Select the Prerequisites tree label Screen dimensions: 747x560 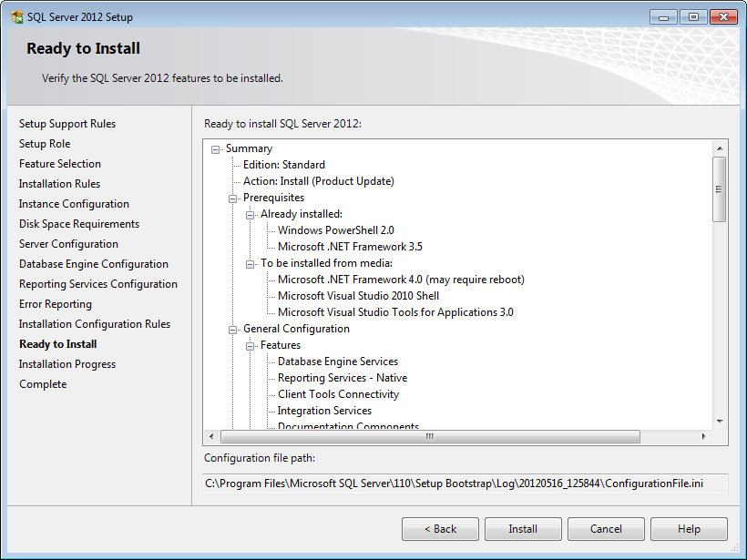click(273, 198)
